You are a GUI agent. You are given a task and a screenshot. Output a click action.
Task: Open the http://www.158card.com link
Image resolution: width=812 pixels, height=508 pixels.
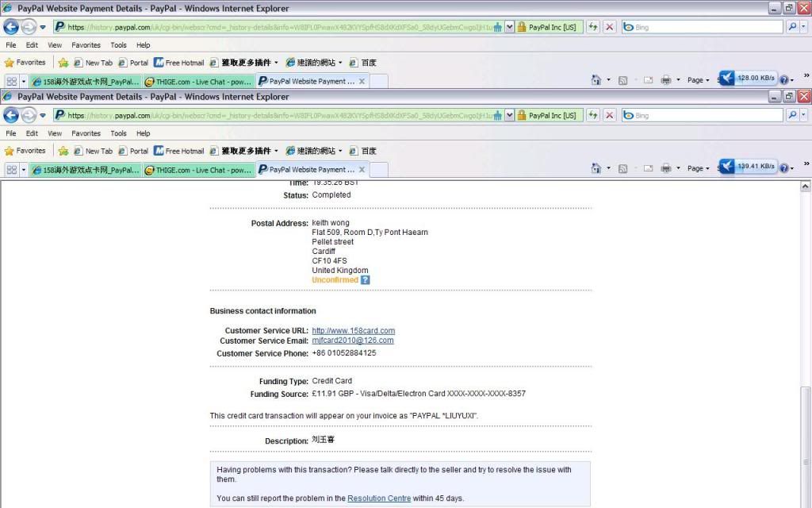point(353,331)
